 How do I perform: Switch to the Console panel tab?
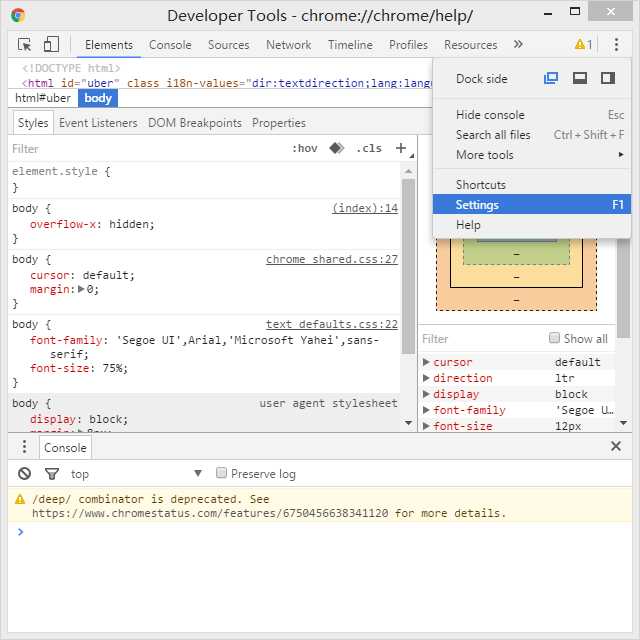[x=170, y=44]
